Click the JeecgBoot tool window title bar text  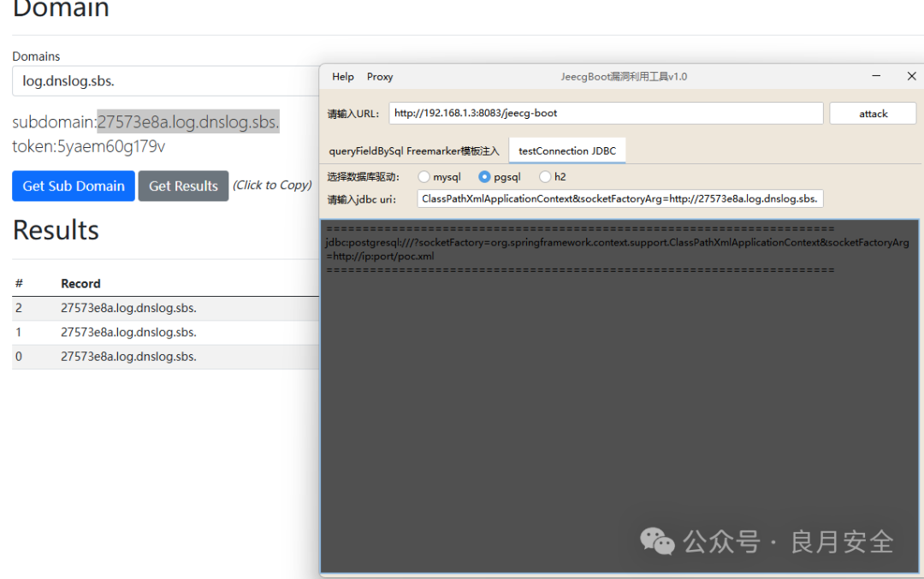click(624, 77)
